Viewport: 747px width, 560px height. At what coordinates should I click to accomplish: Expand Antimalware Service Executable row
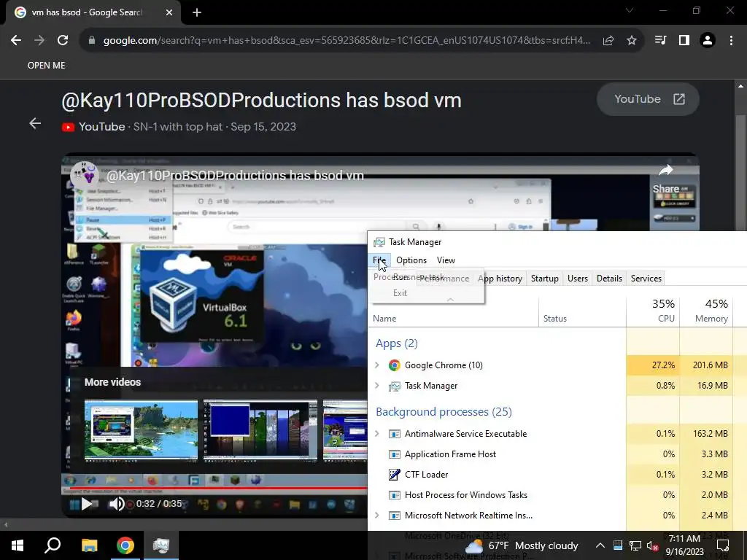point(377,433)
